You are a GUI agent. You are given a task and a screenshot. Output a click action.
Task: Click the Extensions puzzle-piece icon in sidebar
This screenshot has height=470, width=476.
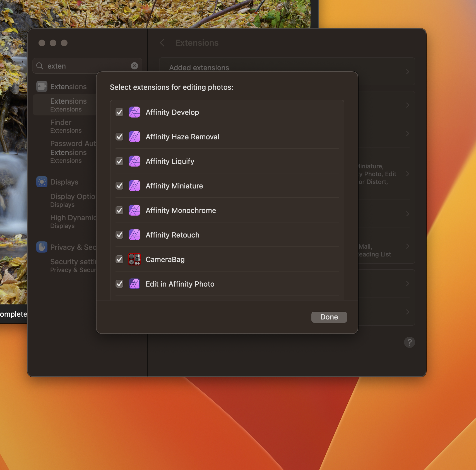click(42, 86)
